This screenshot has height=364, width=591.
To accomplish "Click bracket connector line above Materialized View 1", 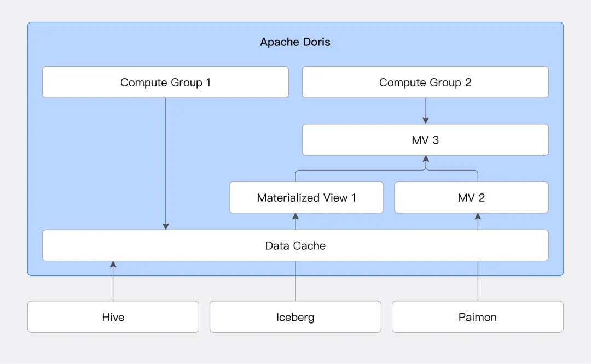I will click(x=328, y=170).
